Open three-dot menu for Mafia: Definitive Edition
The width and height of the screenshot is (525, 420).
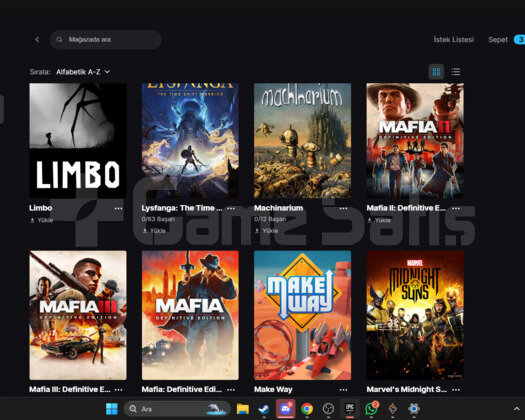click(x=231, y=390)
